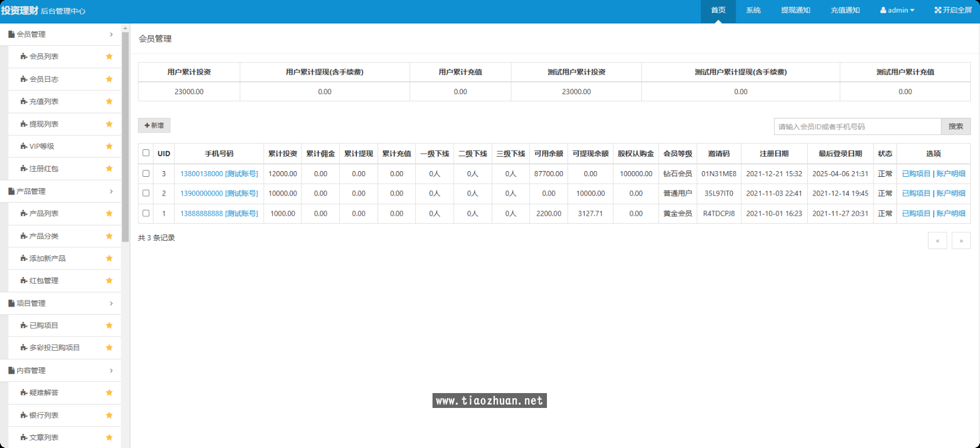This screenshot has width=980, height=448.
Task: Collapse the 会员管理 section chevron
Action: pos(111,34)
